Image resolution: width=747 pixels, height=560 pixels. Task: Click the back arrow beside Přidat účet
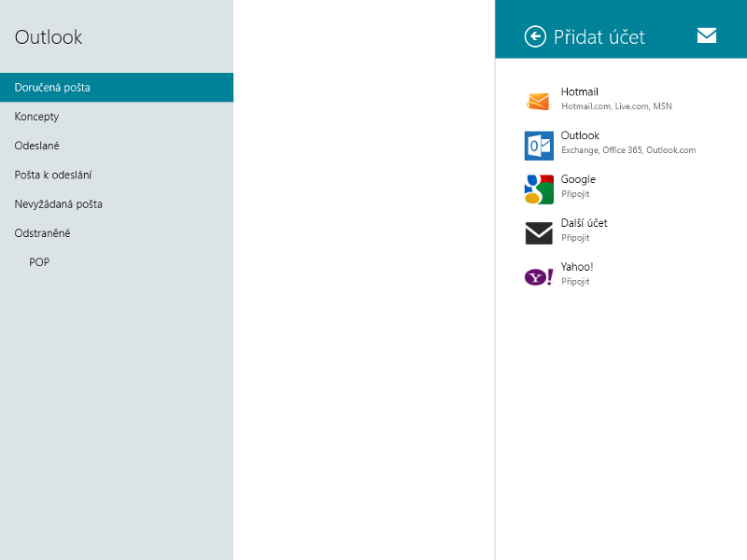[x=535, y=36]
